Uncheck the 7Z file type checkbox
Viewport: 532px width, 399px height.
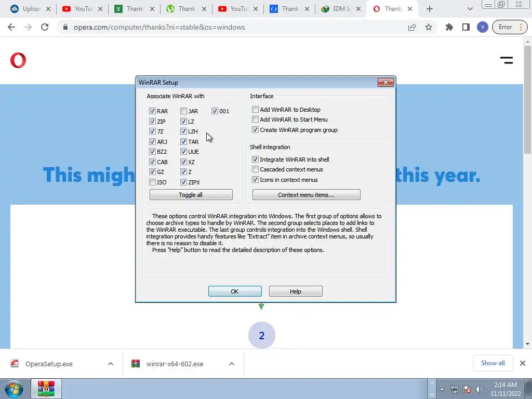tap(152, 131)
